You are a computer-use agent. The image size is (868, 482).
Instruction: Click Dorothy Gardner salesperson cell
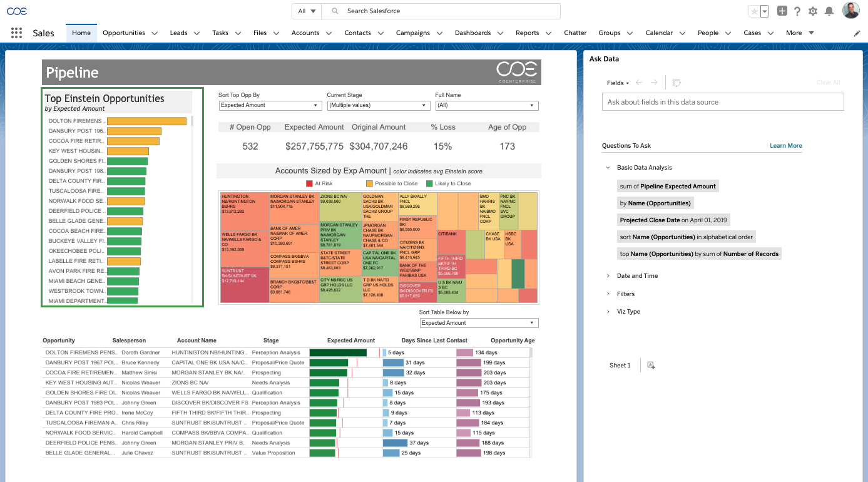(141, 352)
